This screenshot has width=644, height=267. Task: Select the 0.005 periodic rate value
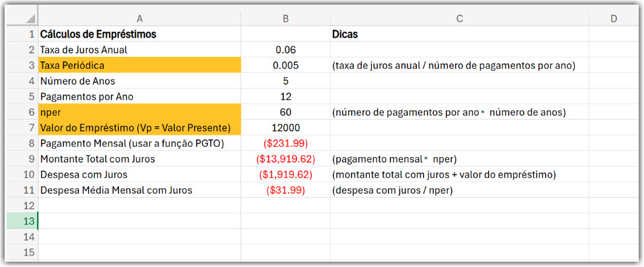click(x=285, y=65)
